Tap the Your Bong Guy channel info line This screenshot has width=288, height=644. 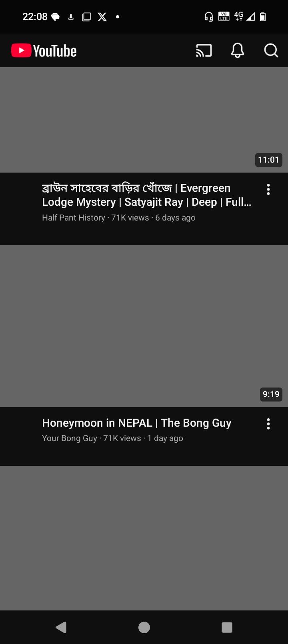tap(112, 438)
